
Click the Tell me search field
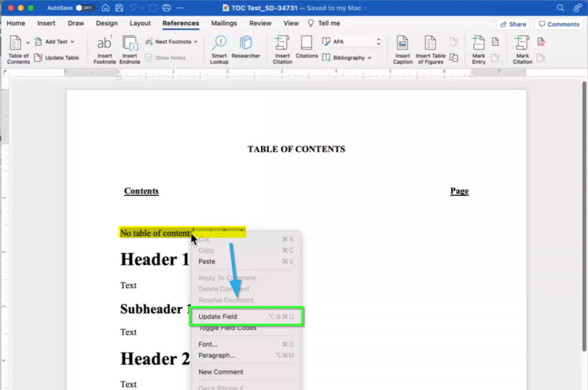(x=328, y=24)
